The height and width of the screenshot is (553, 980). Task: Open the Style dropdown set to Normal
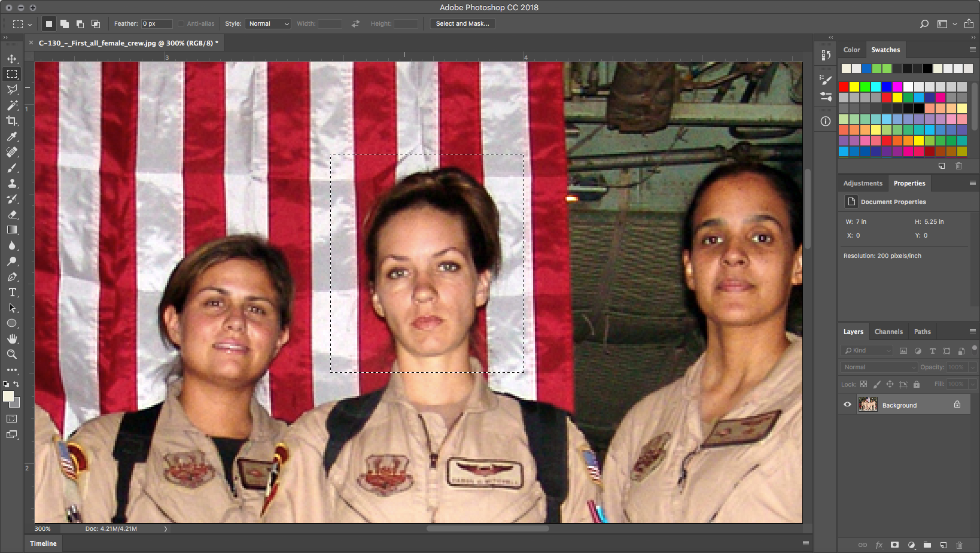coord(268,24)
